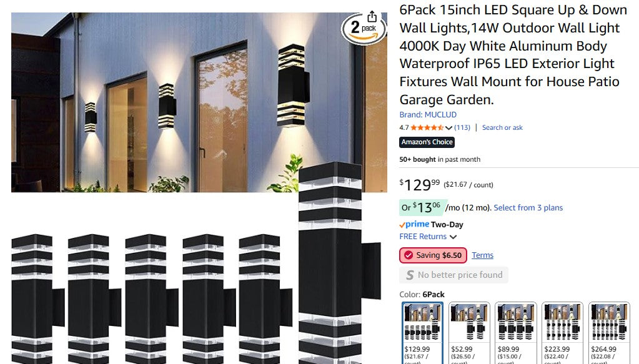Click the star rating icons
The height and width of the screenshot is (364, 639).
pyautogui.click(x=427, y=127)
